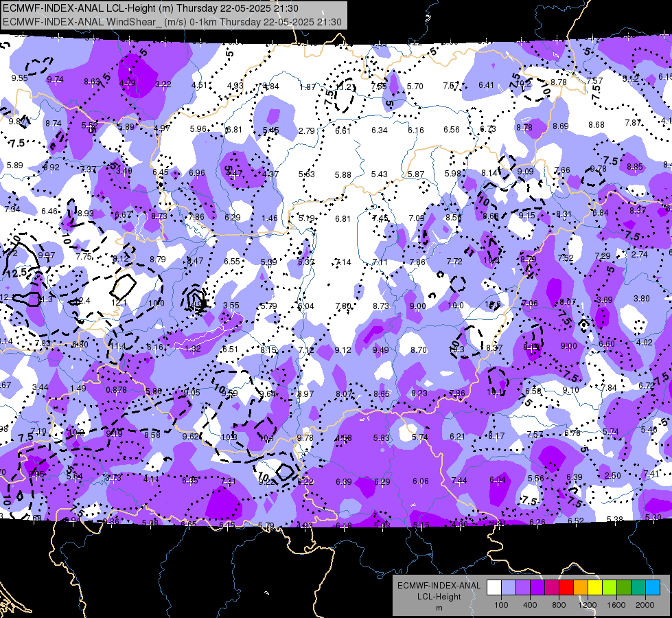Click the wind shear value 9.49
This screenshot has width=672, height=618.
(x=380, y=350)
